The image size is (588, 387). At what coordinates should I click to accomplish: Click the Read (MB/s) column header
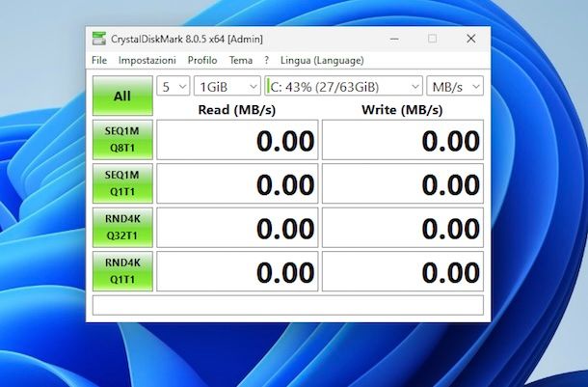tap(236, 110)
